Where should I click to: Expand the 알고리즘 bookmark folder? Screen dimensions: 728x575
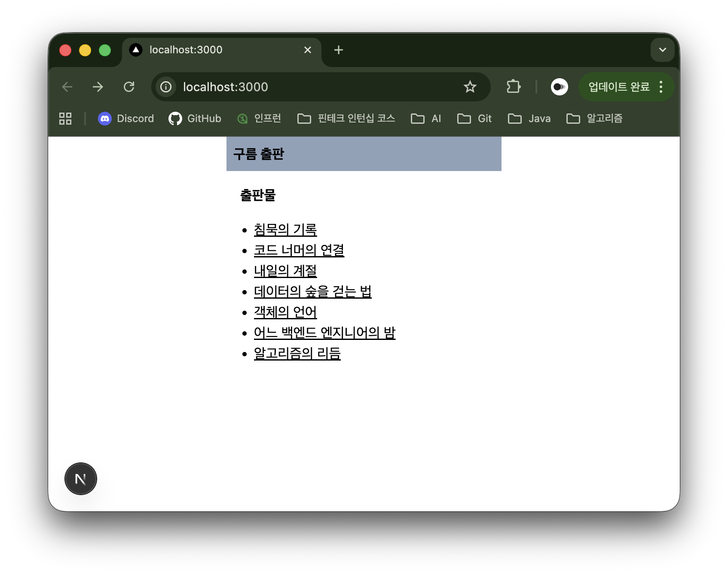click(595, 119)
